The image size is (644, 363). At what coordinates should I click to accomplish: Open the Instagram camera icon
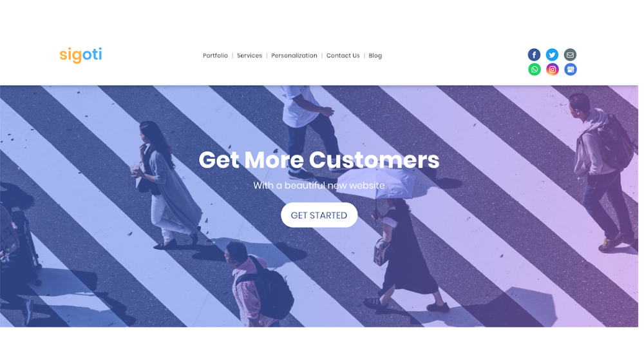point(553,70)
